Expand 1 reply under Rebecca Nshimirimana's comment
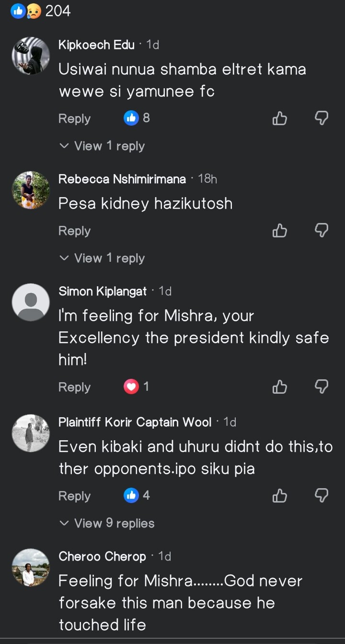345x644 pixels. point(102,258)
